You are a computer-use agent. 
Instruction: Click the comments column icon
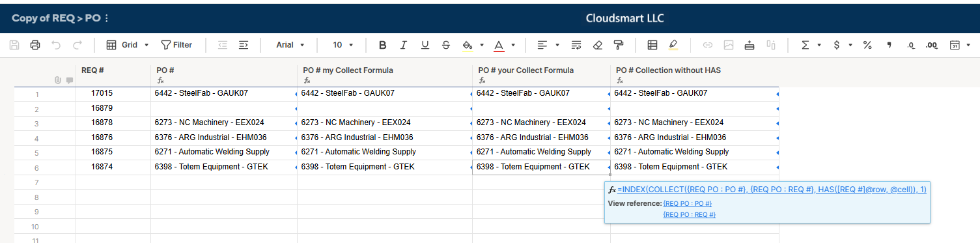pyautogui.click(x=70, y=80)
